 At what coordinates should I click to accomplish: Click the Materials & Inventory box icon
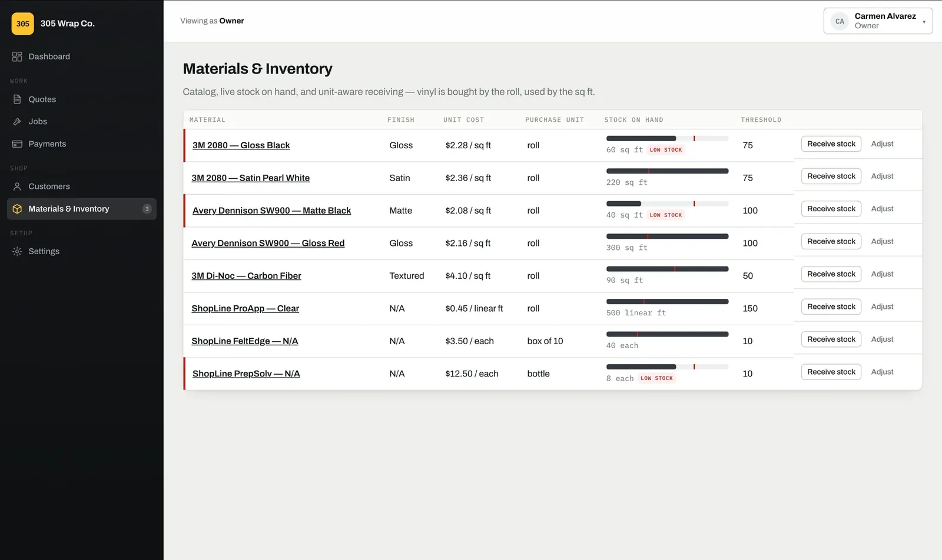(17, 209)
